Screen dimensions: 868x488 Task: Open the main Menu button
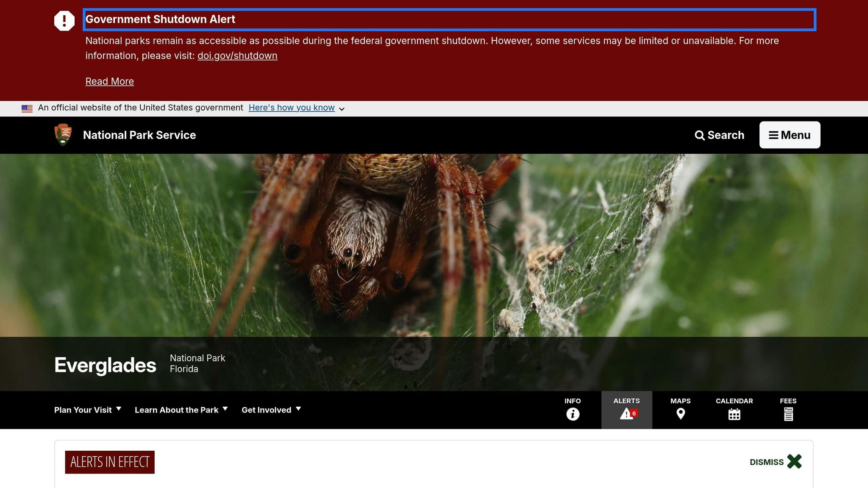(790, 135)
